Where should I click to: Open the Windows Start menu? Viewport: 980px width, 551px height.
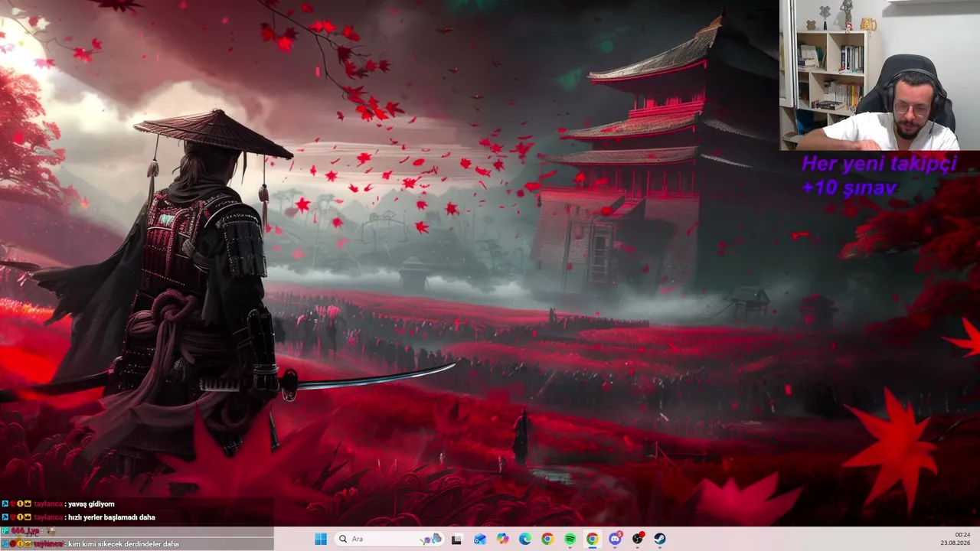[321, 539]
